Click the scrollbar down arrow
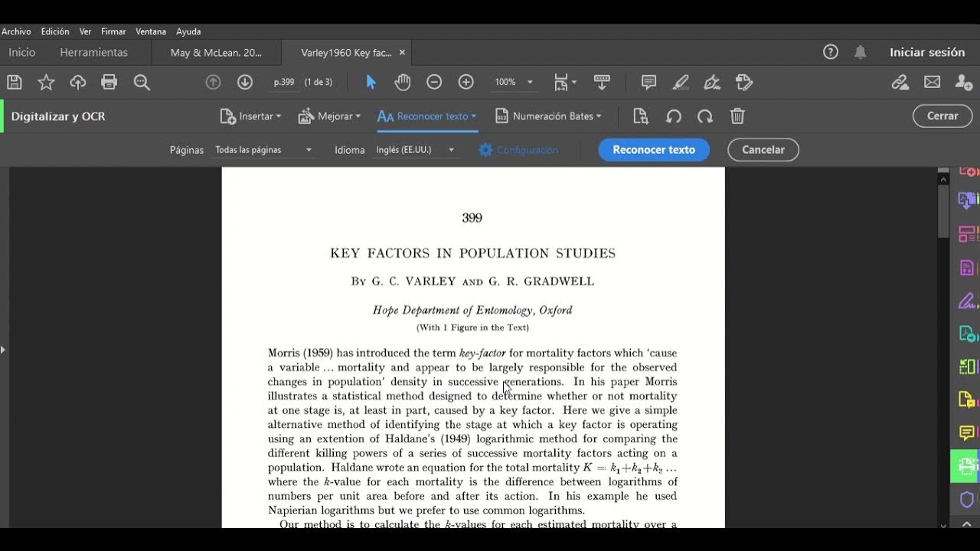 943,524
